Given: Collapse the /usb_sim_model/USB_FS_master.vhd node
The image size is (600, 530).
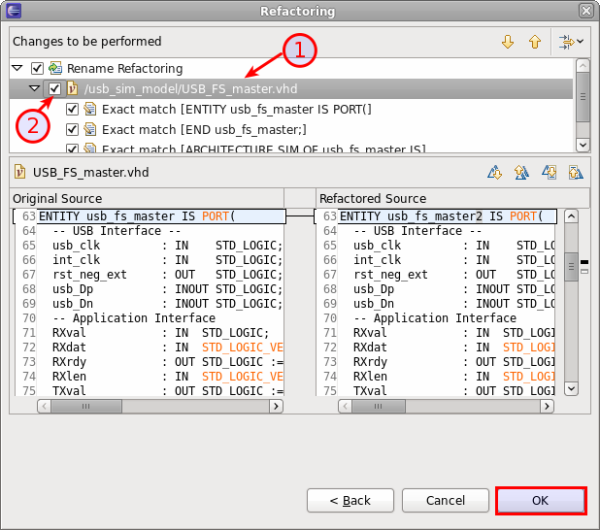Looking at the screenshot, I should click(x=34, y=89).
